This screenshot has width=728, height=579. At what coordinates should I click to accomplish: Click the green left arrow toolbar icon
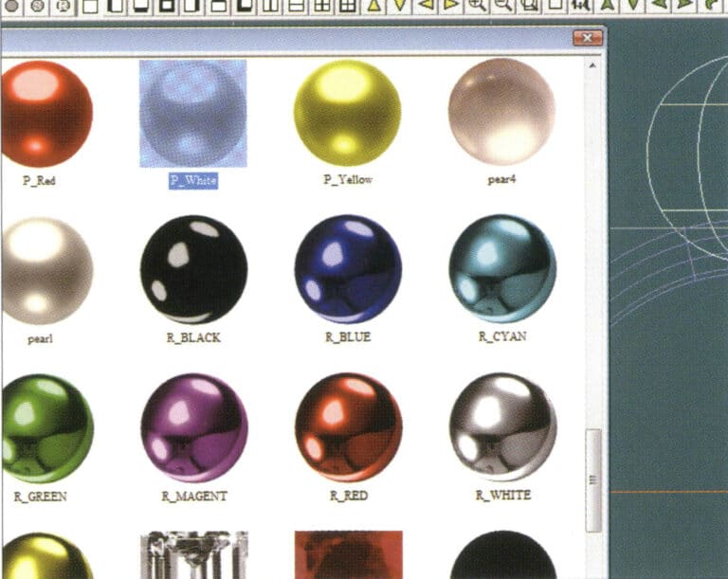(x=660, y=5)
